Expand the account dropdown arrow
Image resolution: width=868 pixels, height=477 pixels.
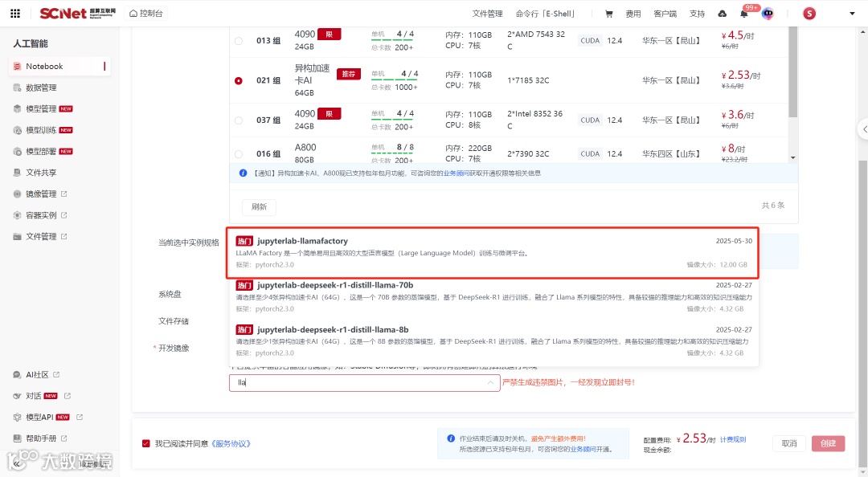pos(852,14)
